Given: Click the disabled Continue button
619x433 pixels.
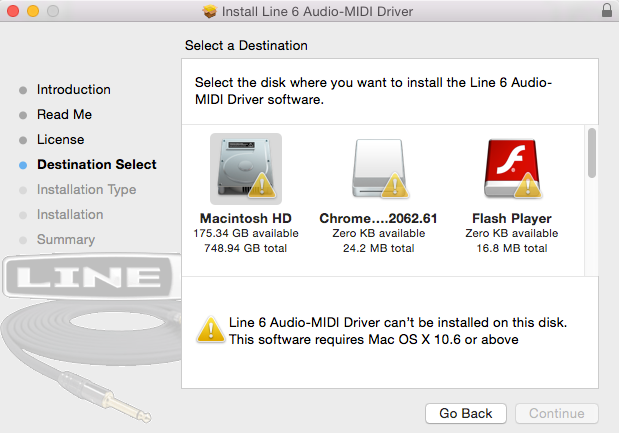Looking at the screenshot, I should 557,413.
